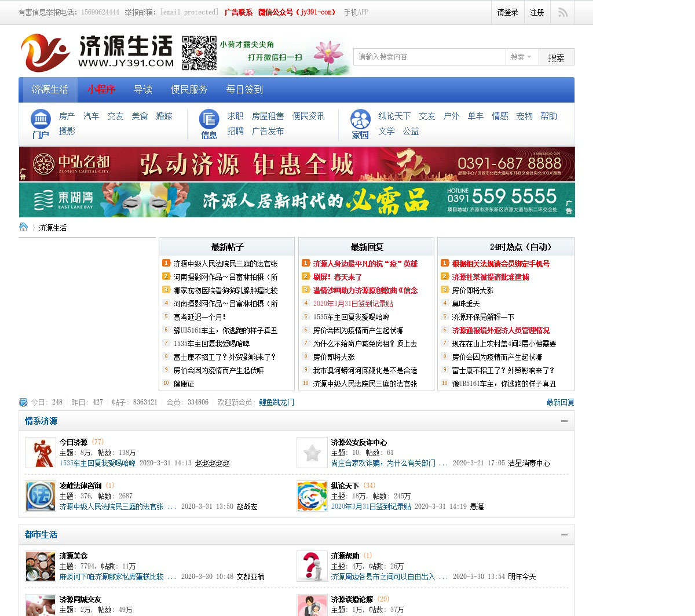Collapse the 都市生活 section
The height and width of the screenshot is (616, 695).
(x=564, y=535)
